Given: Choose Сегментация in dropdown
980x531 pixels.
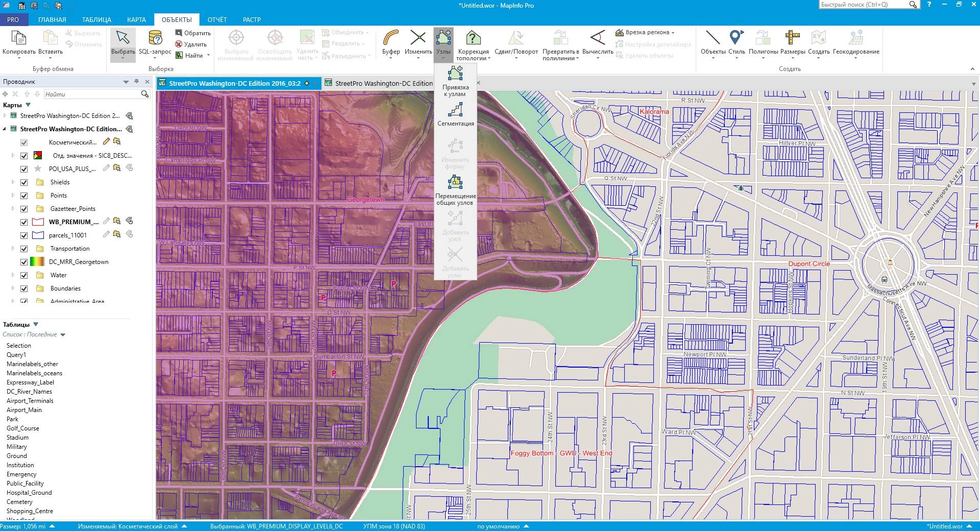Looking at the screenshot, I should click(455, 114).
